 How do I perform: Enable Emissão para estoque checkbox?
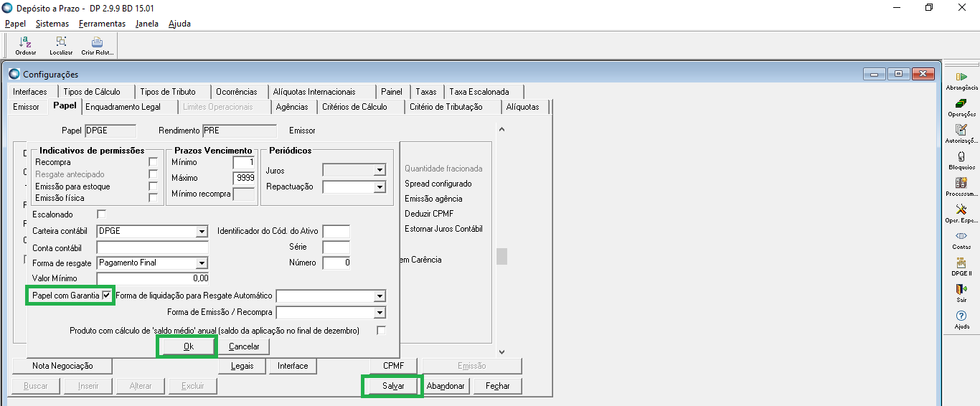[153, 187]
